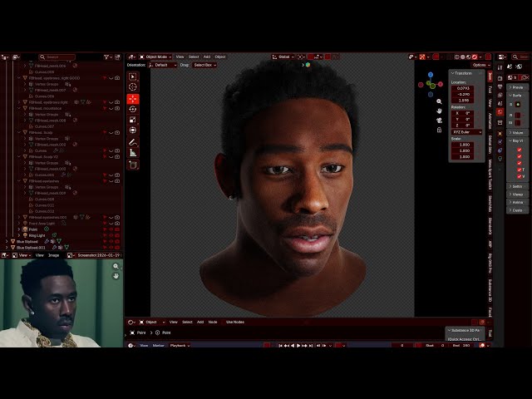Viewport: 532px width, 399px height.
Task: Toggle viewport eye for Point light
Action: coord(111,229)
